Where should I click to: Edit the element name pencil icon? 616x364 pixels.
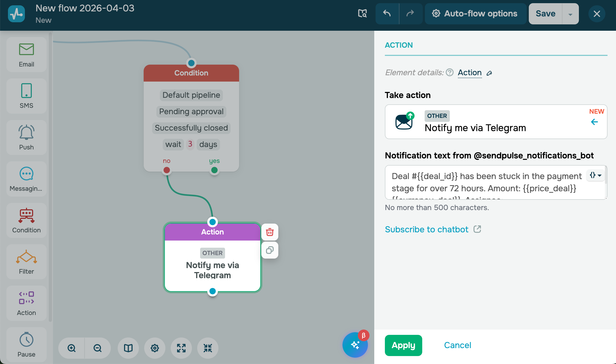point(489,73)
